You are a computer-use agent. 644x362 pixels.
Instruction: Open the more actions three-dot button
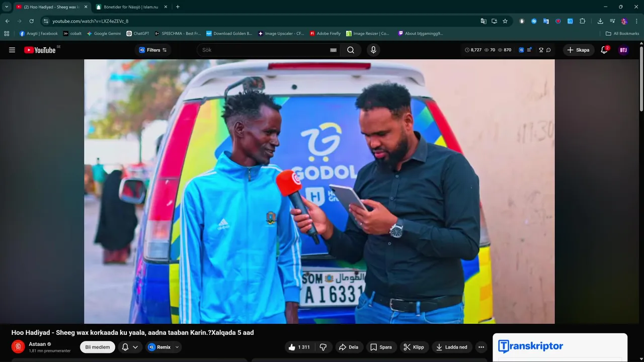tap(481, 347)
